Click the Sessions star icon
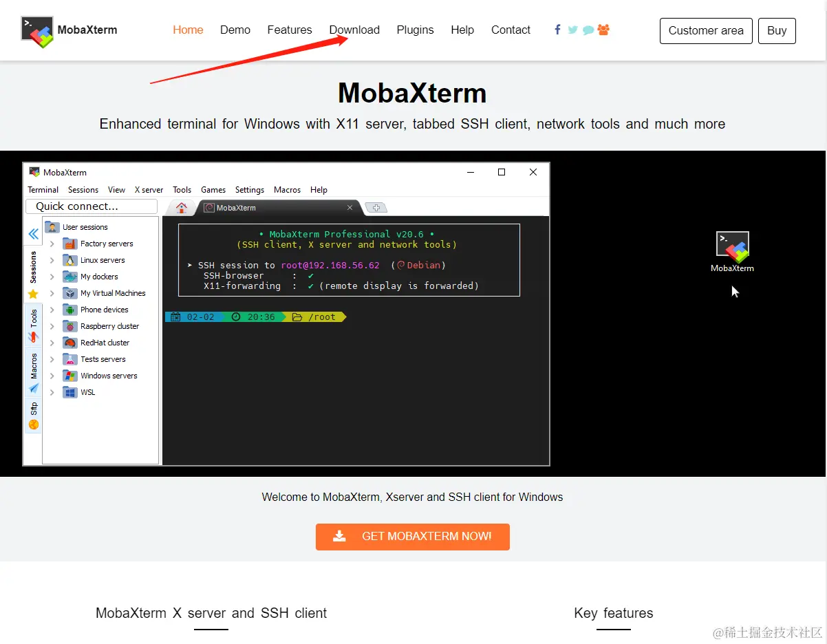 point(33,294)
